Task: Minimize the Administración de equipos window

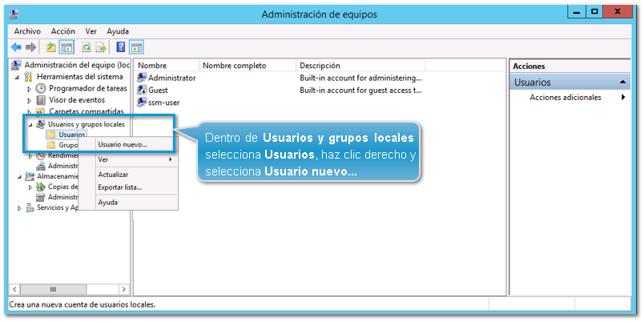Action: click(x=577, y=12)
